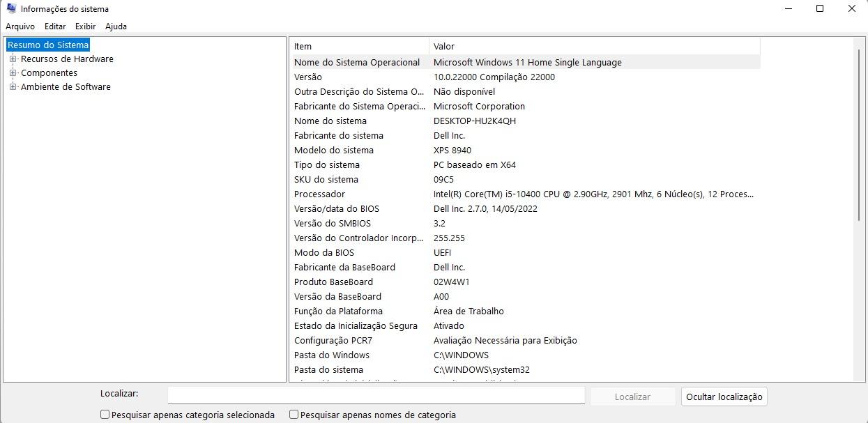Click the Localizar search text field
Screen dimensions: 868x423
376,396
